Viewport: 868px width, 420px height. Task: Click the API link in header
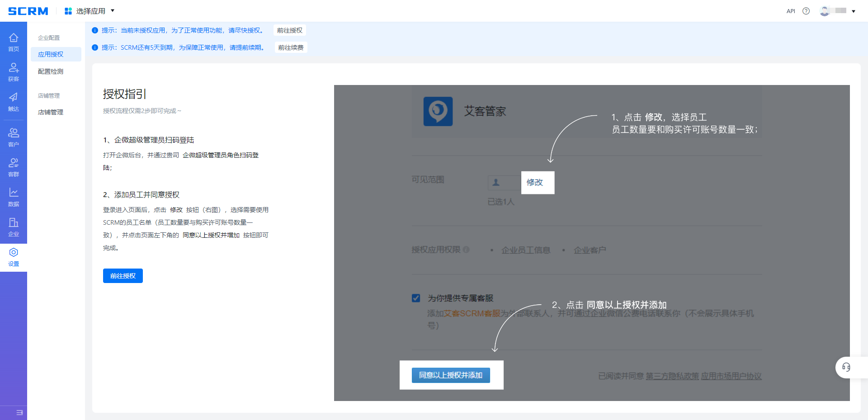791,11
